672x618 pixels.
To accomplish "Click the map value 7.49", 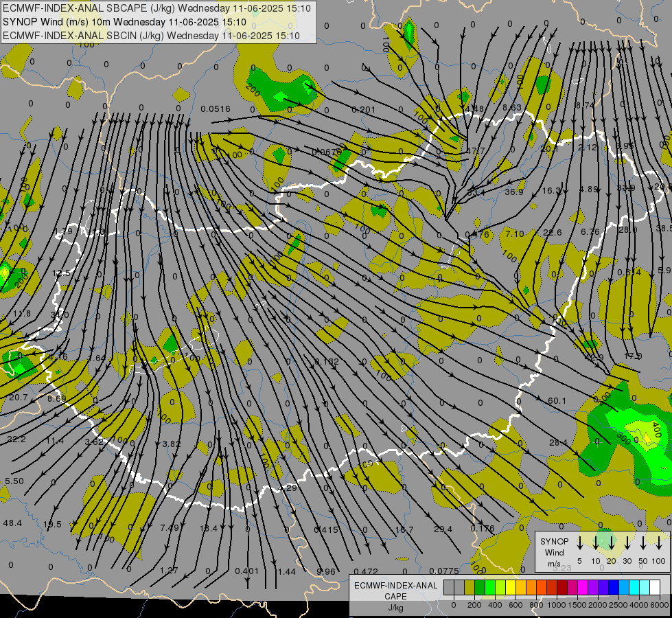I will coord(170,527).
